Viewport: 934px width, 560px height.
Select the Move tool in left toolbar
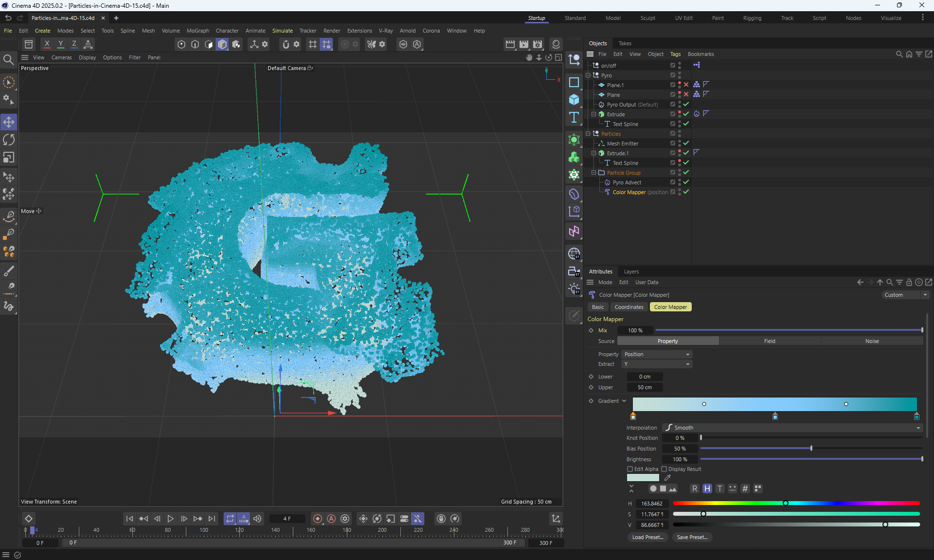(9, 122)
